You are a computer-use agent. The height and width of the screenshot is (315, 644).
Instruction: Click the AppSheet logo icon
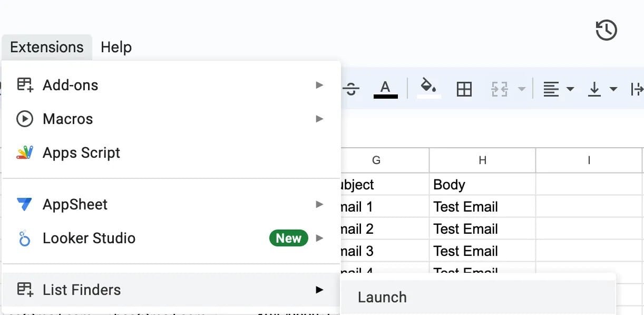coord(25,204)
